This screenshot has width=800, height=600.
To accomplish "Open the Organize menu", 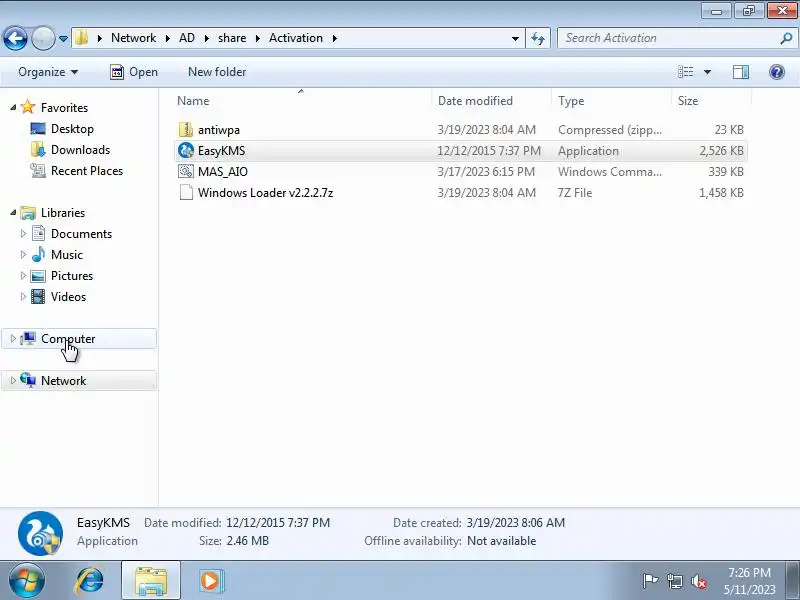I will click(x=48, y=72).
